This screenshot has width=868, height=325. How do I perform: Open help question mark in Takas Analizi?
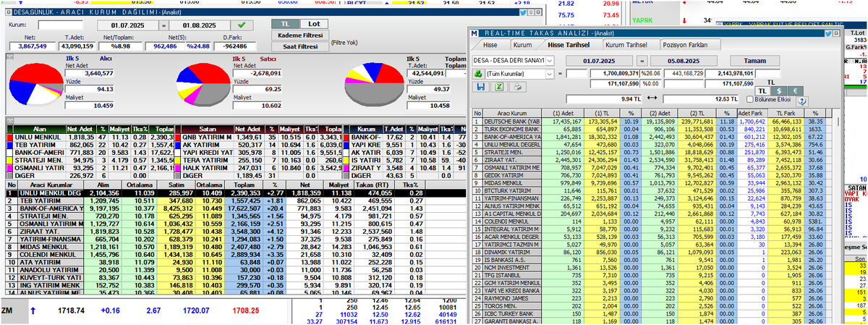point(802,101)
